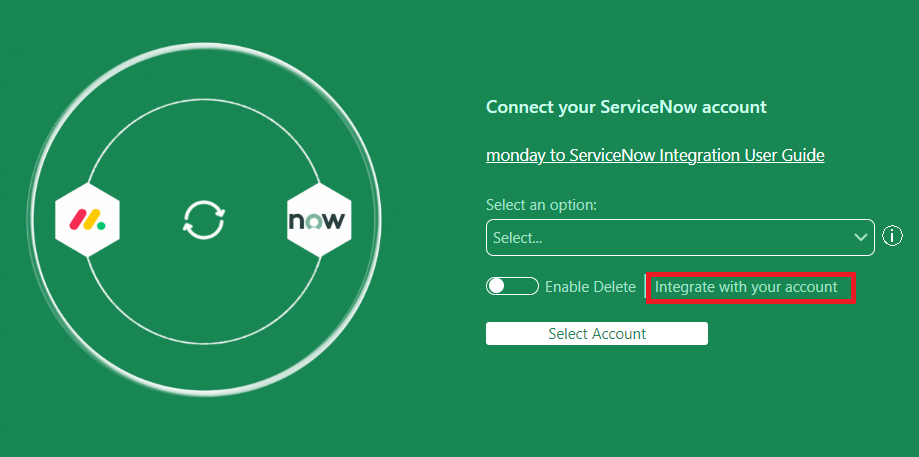Image resolution: width=919 pixels, height=457 pixels.
Task: Click the 'Connect your ServiceNow account' heading
Action: [627, 107]
